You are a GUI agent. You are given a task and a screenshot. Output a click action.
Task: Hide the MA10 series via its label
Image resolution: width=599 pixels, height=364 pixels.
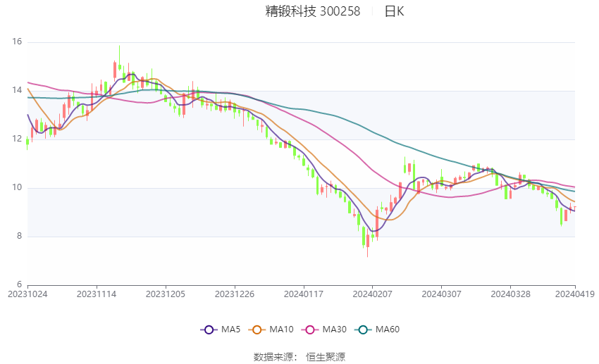(x=281, y=329)
